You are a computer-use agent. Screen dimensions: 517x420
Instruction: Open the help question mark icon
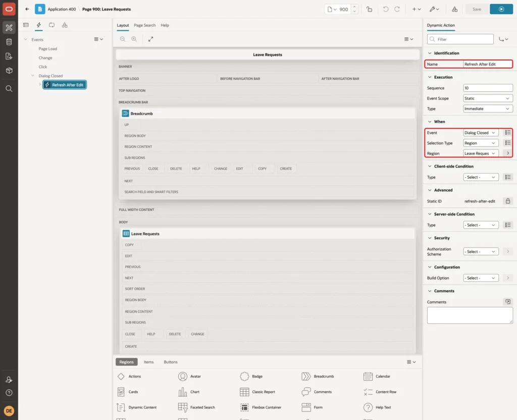coord(9,393)
